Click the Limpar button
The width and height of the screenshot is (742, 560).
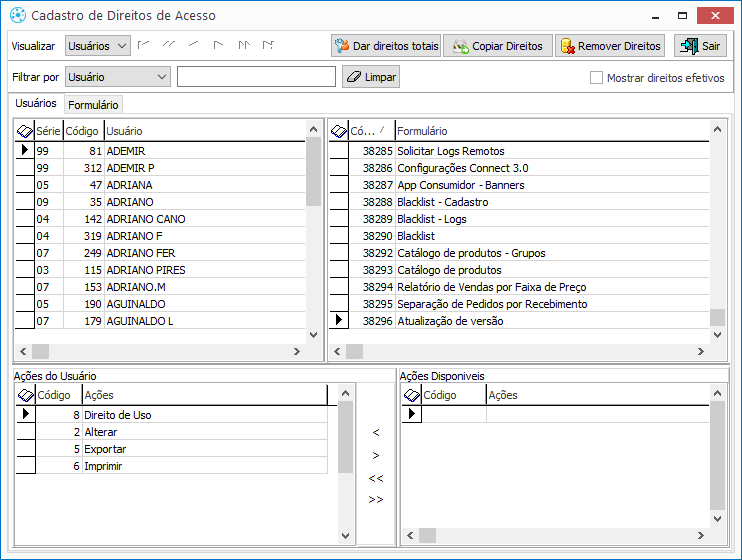pyautogui.click(x=371, y=77)
